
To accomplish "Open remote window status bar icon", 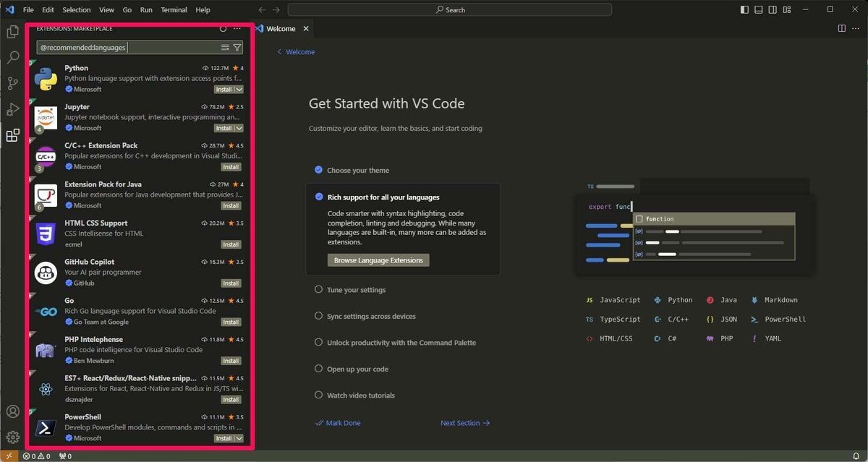I will (x=8, y=456).
